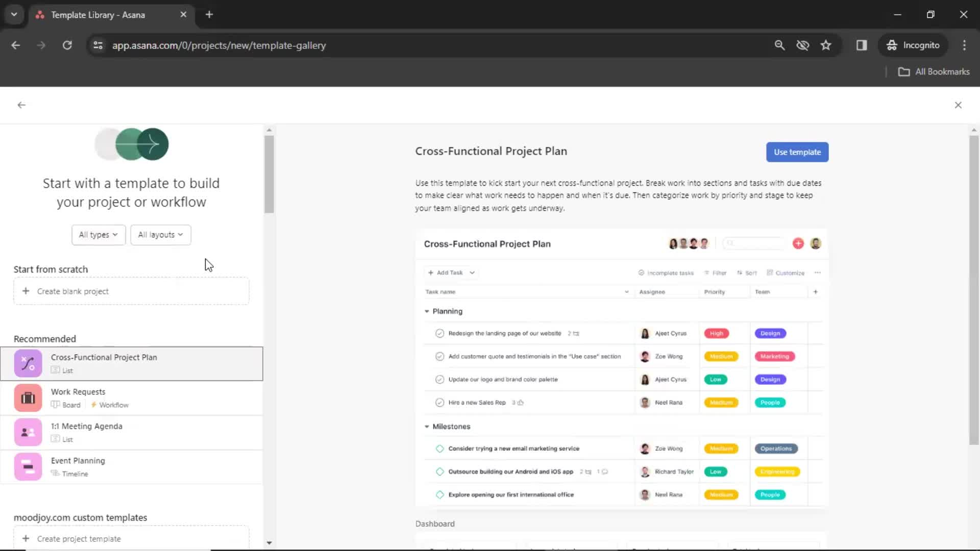Image resolution: width=980 pixels, height=551 pixels.
Task: Click Create blank project
Action: coord(131,291)
